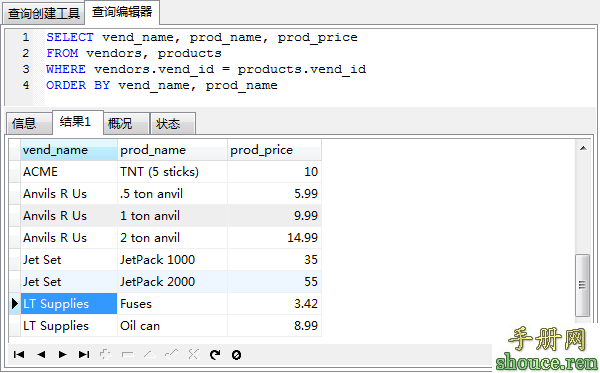Click the edit record triangle icon
Screen dimensions: 600x373
click(x=150, y=355)
